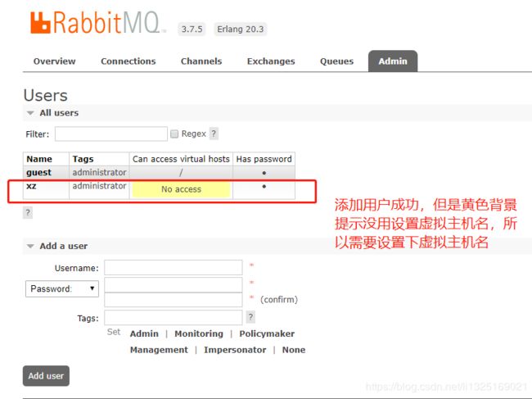532x399 pixels.
Task: Click the Erlang 20.3 badge
Action: click(240, 29)
